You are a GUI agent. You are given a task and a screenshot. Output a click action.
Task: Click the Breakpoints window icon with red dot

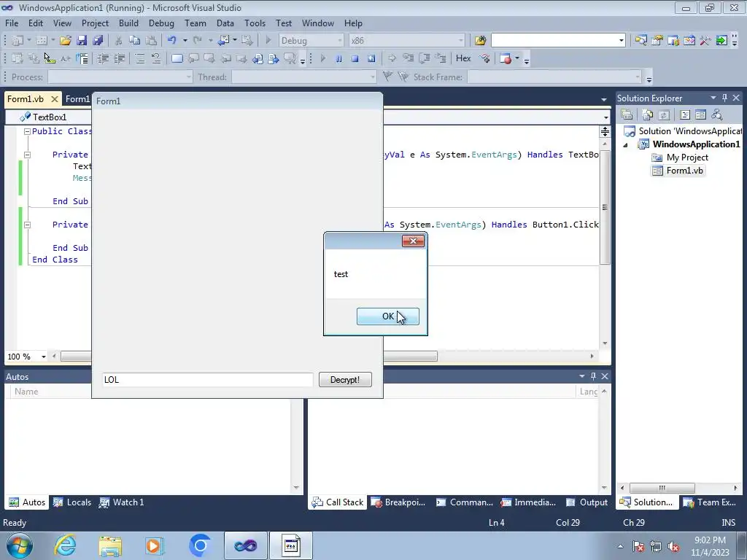point(506,58)
